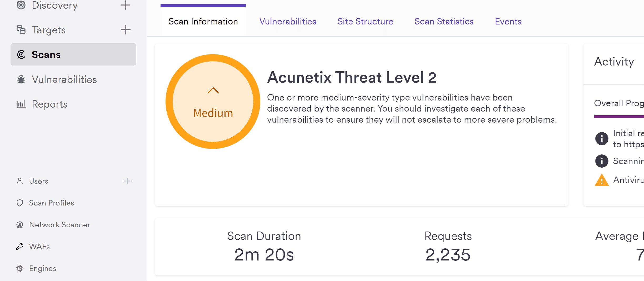Screen dimensions: 644x281
Task: Click the Medium threat level circle
Action: click(x=213, y=102)
